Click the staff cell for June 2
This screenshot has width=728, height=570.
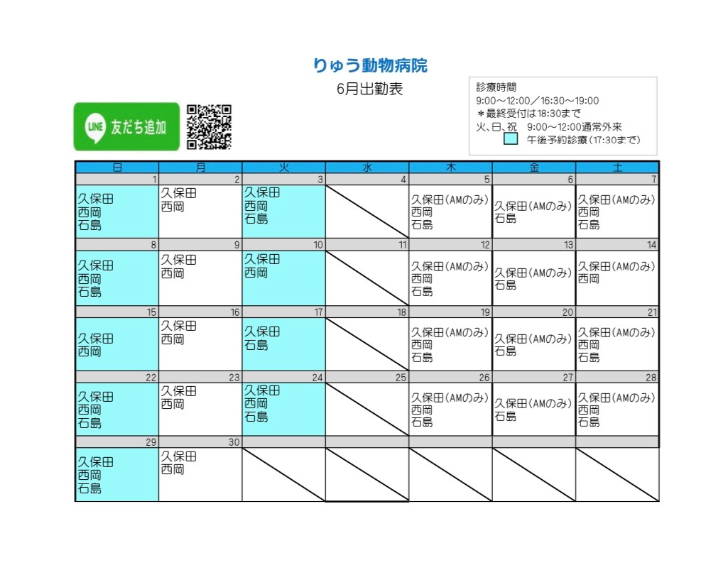click(200, 212)
